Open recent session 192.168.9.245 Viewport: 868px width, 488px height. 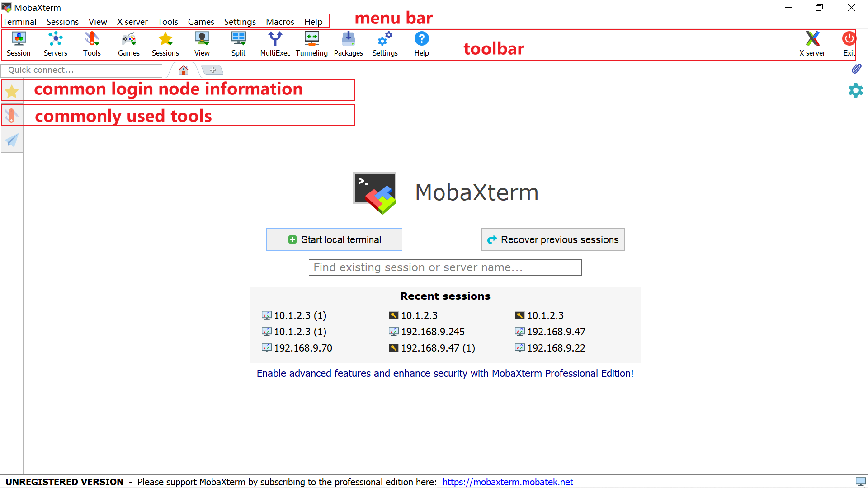point(432,332)
